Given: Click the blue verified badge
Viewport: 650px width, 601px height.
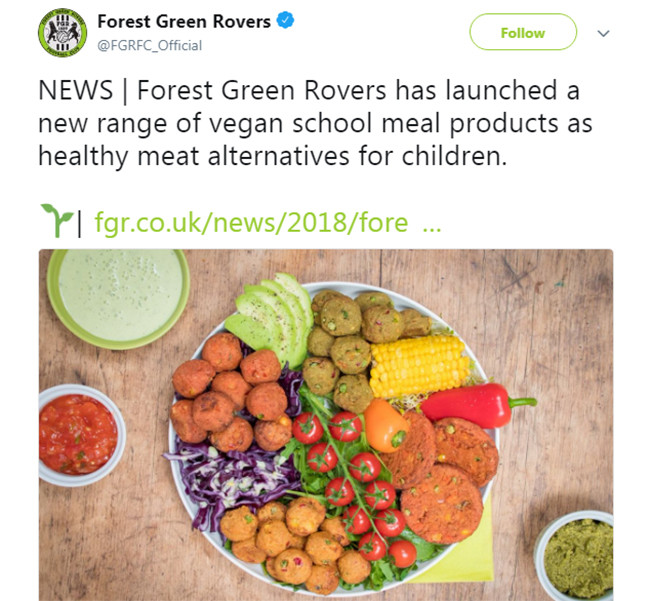Looking at the screenshot, I should 285,21.
